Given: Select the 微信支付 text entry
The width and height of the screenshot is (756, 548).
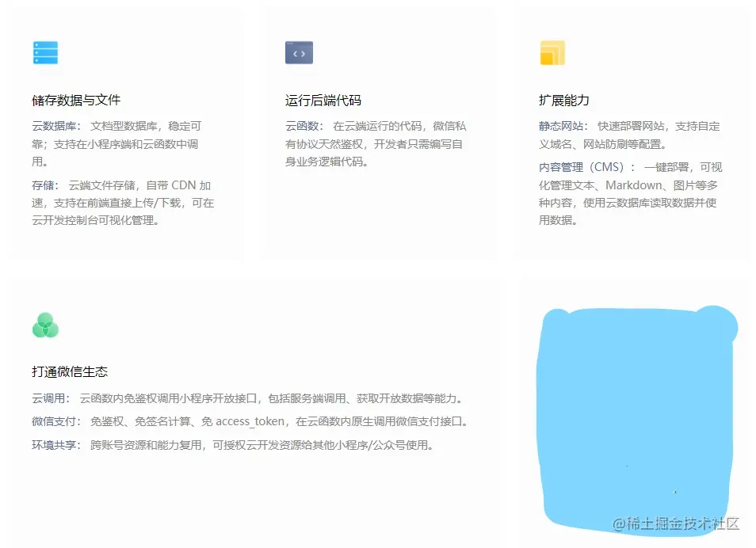Looking at the screenshot, I should click(50, 421).
